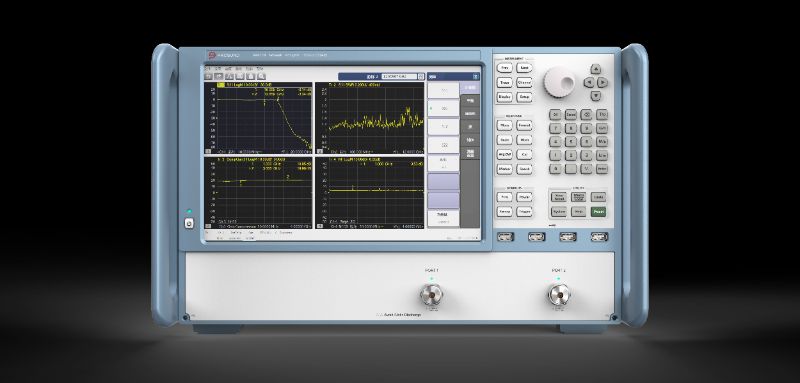This screenshot has height=383, width=800.
Task: Click the Trace hardkey
Action: [505, 82]
